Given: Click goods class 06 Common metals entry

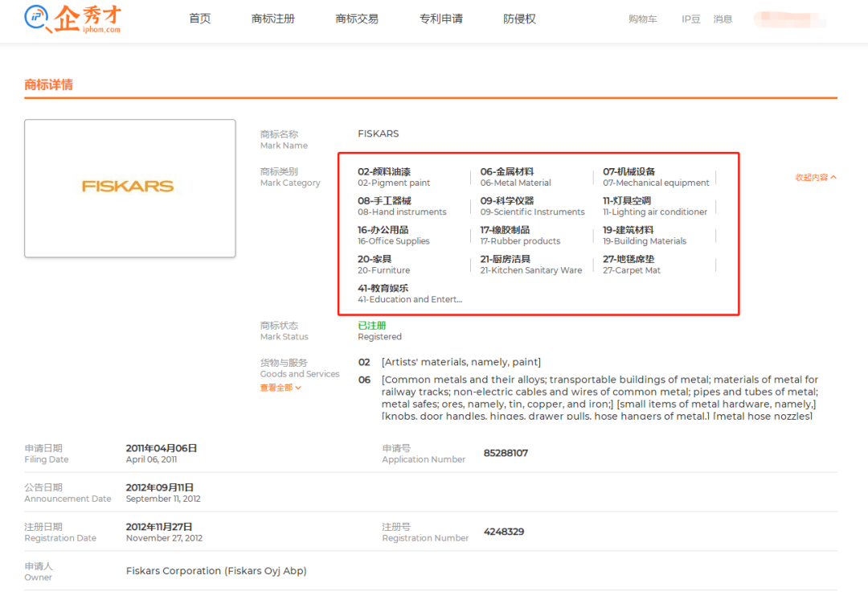Looking at the screenshot, I should tap(588, 397).
